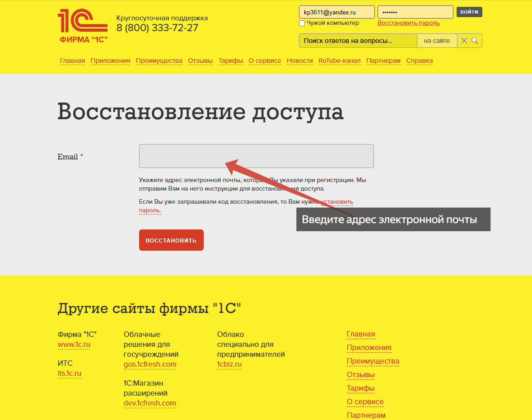Click the 'Другие сайты фирмы "1С"' heading
This screenshot has height=420, width=532.
[149, 308]
